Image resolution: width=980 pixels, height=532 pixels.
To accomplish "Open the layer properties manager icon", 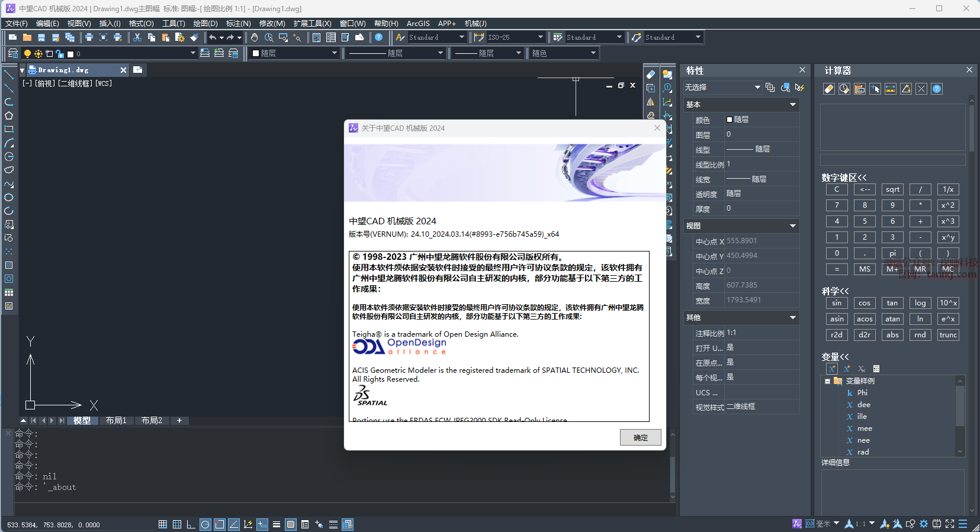I will tap(12, 53).
